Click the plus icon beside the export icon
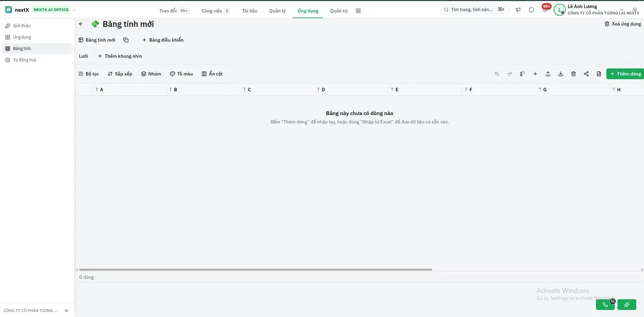The width and height of the screenshot is (644, 317). click(535, 74)
